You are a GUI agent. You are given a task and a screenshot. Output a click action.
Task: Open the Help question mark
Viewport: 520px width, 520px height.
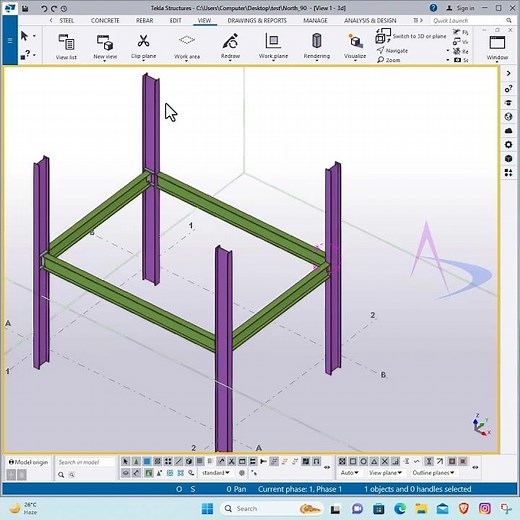tap(433, 8)
